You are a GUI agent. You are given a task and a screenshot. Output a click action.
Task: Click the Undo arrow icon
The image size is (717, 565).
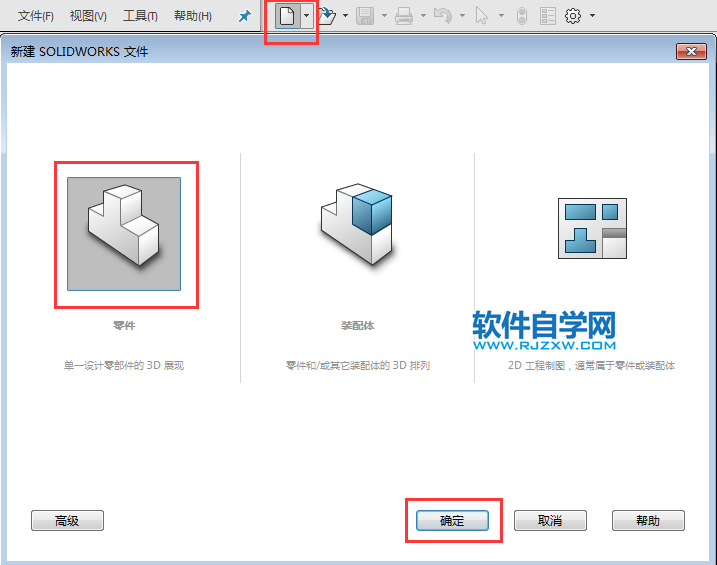point(443,16)
